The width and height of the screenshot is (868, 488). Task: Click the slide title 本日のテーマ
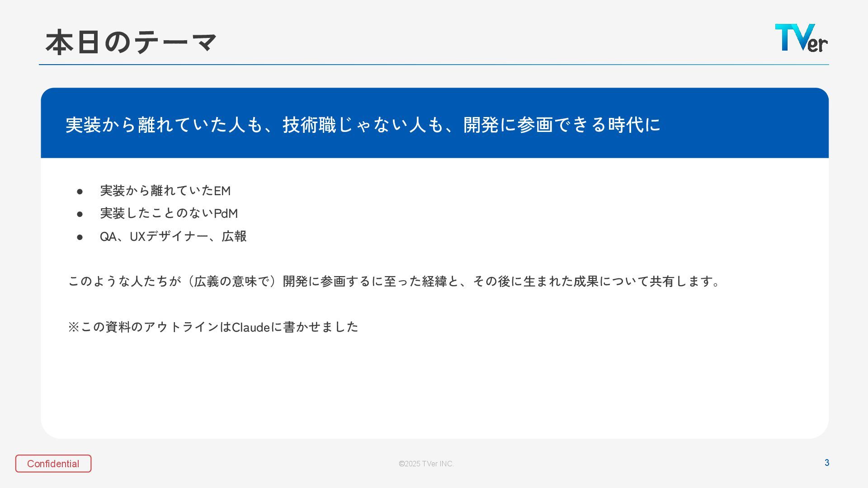[x=131, y=42]
